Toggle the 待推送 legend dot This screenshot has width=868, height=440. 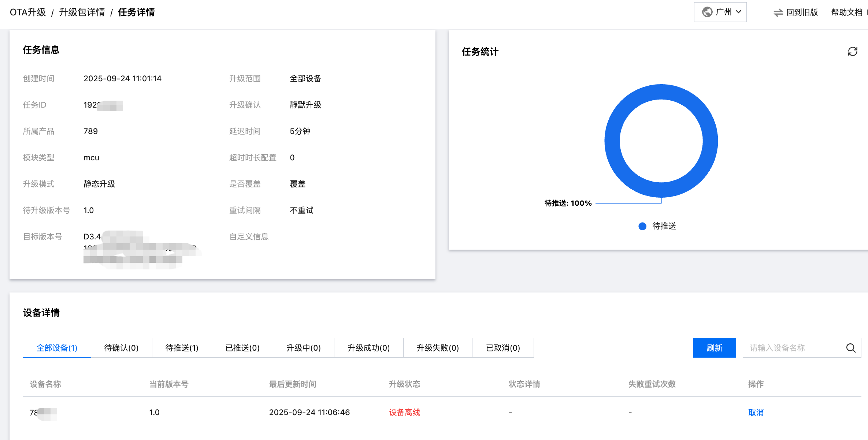(642, 226)
